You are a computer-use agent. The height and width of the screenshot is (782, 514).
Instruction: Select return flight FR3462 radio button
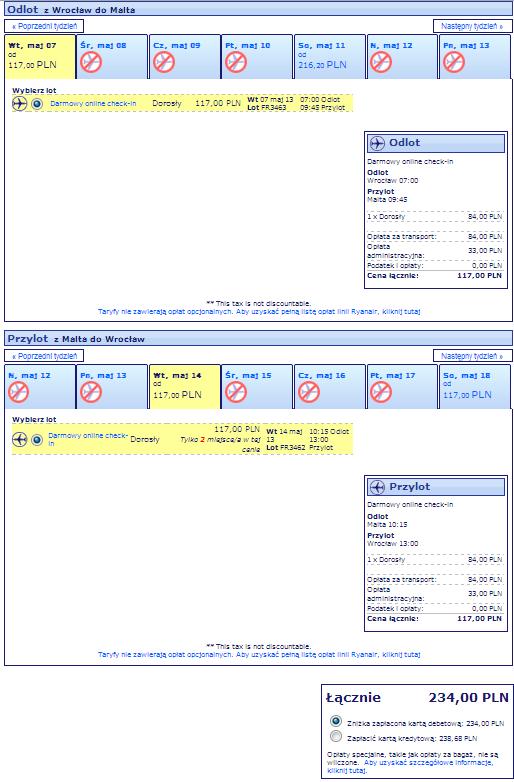(x=37, y=440)
